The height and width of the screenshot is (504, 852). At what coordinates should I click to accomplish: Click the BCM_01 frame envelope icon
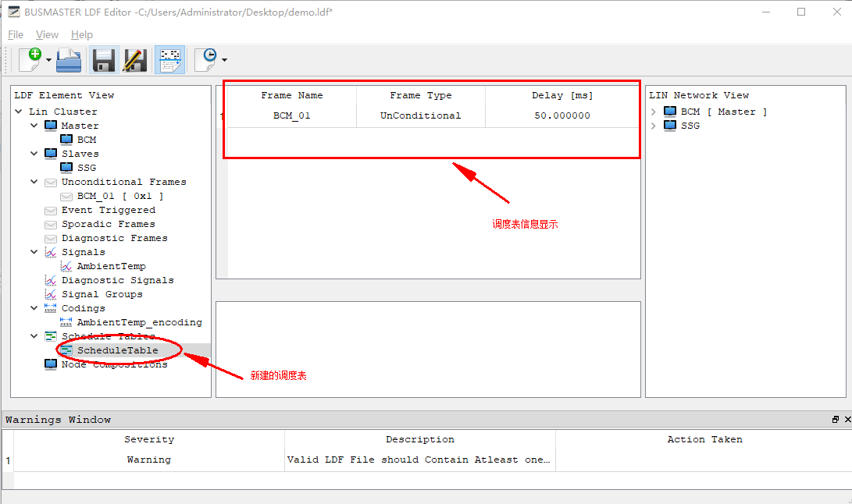click(66, 197)
